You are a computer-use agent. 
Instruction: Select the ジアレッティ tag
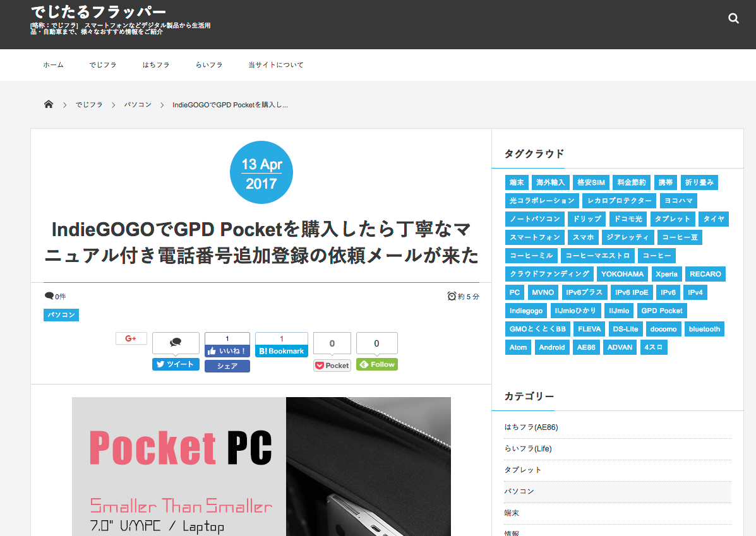pyautogui.click(x=628, y=237)
